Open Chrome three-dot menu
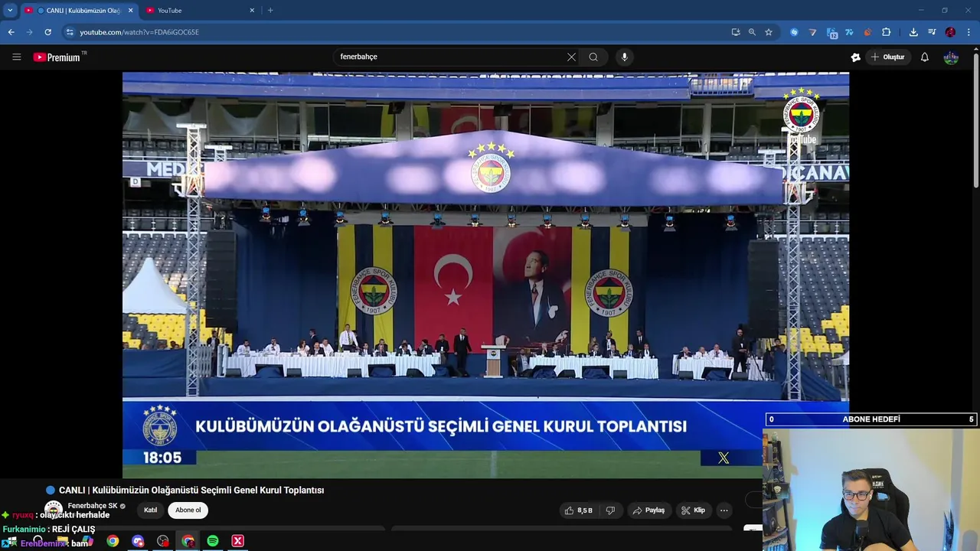This screenshot has width=980, height=551. tap(969, 32)
